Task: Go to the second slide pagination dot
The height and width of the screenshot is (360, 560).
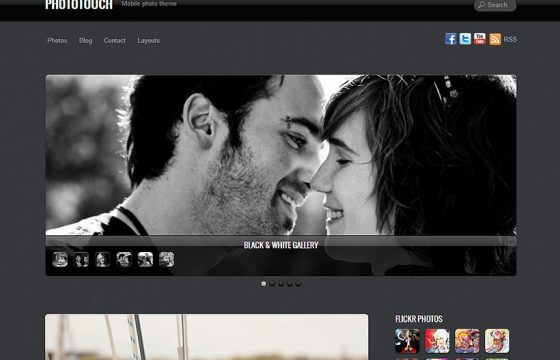Action: click(x=272, y=284)
